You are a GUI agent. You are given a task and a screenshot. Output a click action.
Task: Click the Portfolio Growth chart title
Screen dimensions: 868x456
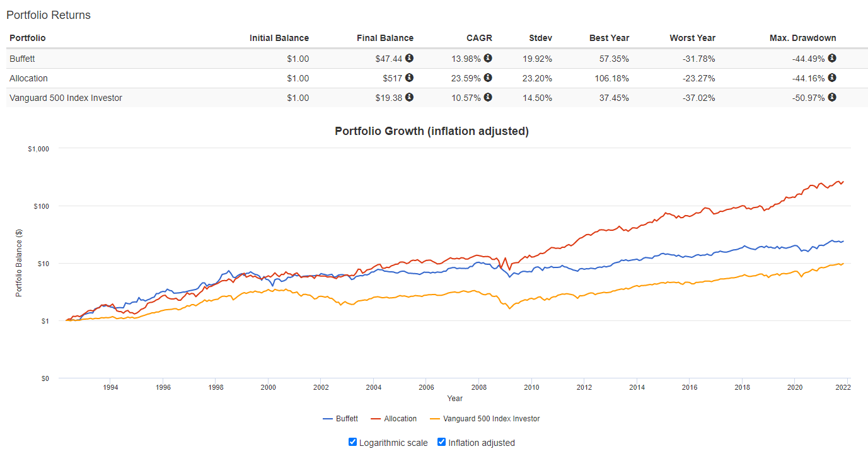coord(431,131)
